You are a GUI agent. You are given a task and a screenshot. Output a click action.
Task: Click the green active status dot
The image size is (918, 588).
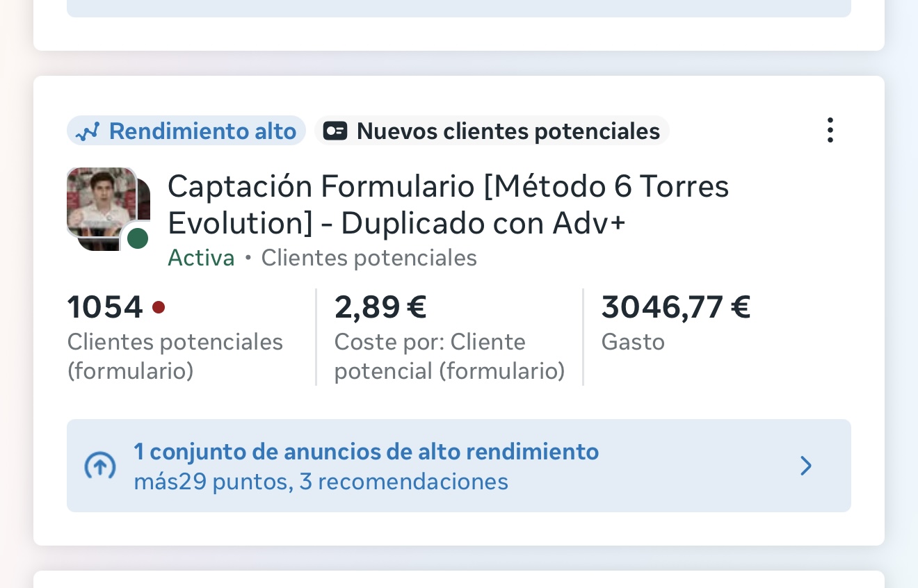click(138, 238)
